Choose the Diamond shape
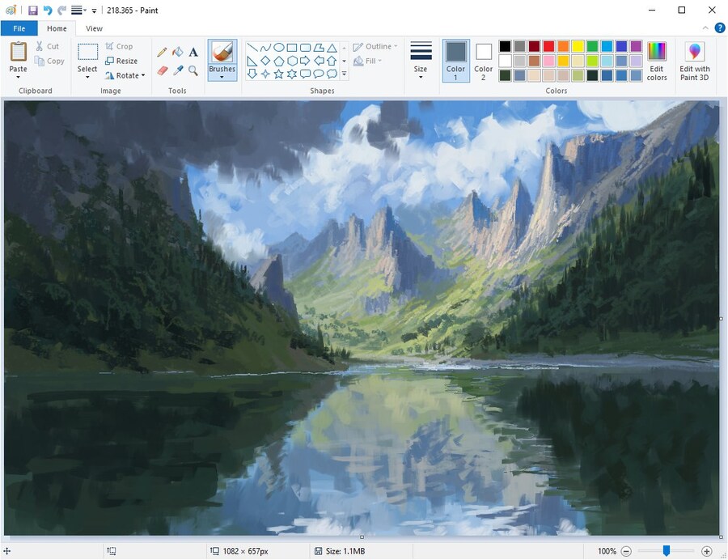The height and width of the screenshot is (560, 728). [x=265, y=61]
